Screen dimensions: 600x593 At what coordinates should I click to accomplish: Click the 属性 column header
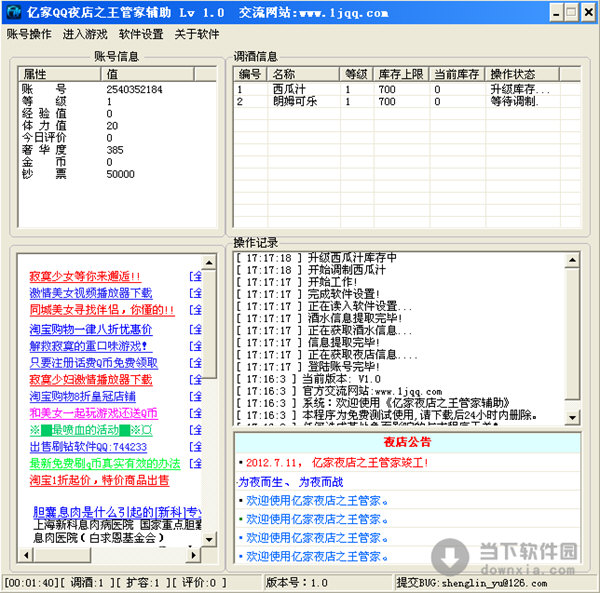[59, 74]
